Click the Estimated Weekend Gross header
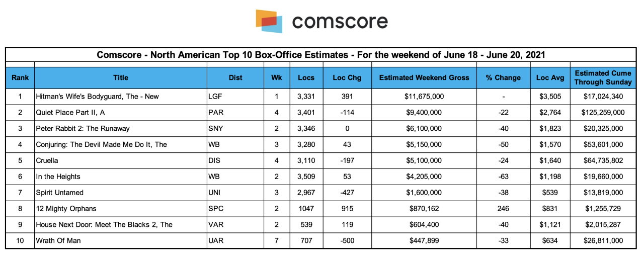 click(424, 77)
